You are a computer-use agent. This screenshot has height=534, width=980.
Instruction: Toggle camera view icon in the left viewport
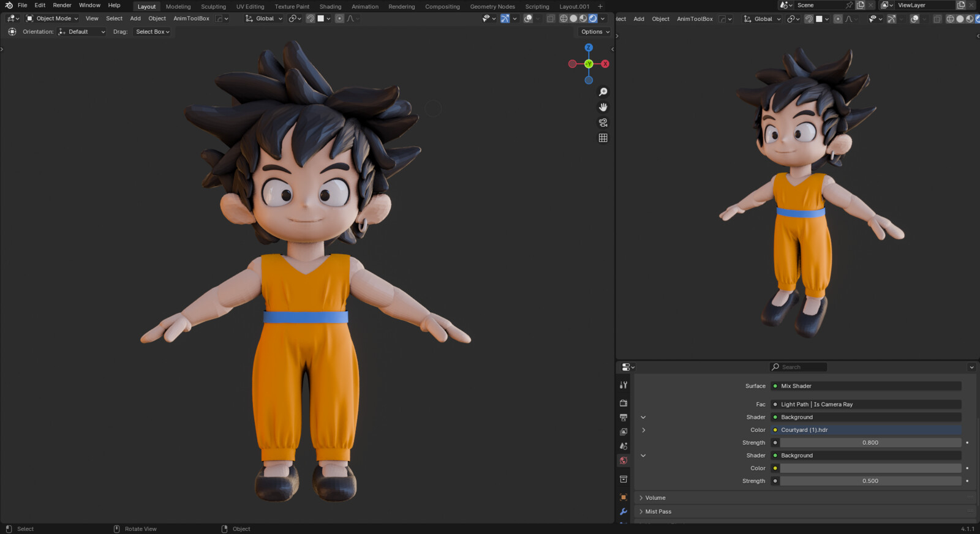click(603, 122)
